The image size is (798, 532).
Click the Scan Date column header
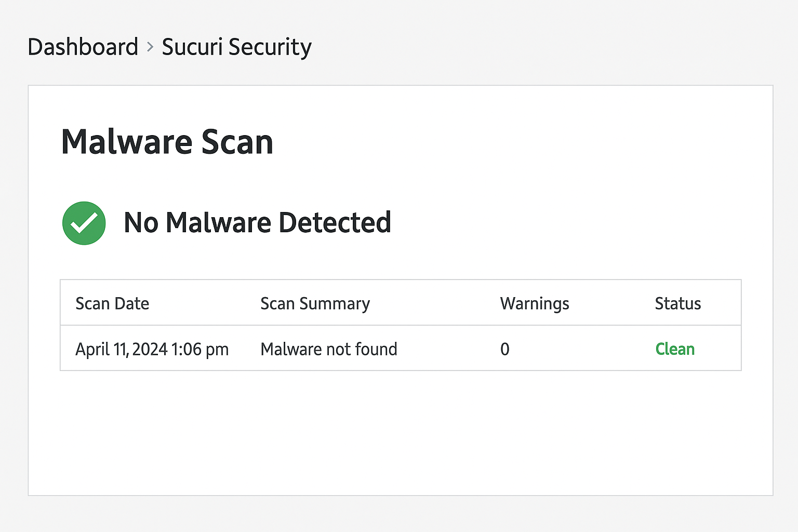112,303
